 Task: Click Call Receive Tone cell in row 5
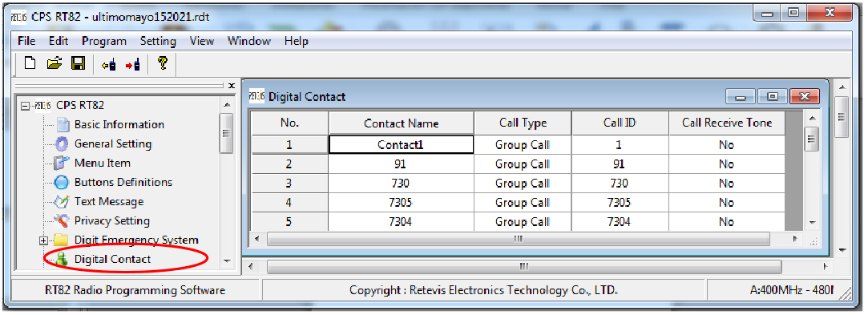coord(726,222)
